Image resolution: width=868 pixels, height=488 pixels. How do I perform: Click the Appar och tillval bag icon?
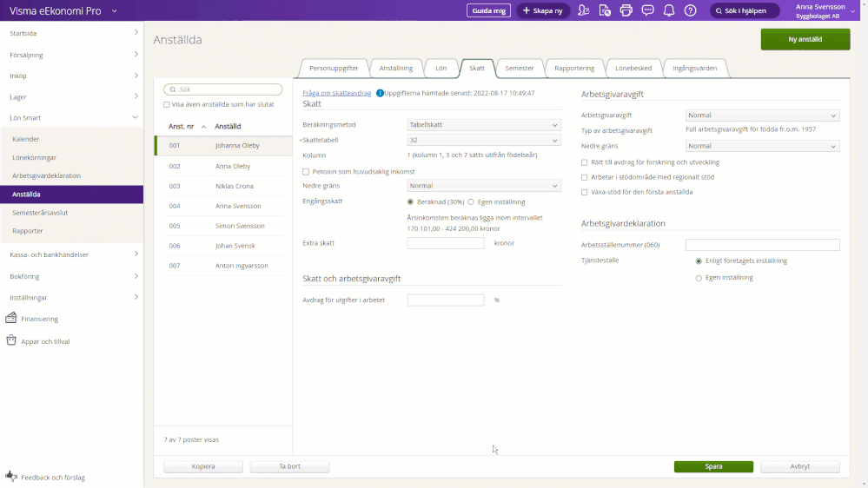pos(11,341)
